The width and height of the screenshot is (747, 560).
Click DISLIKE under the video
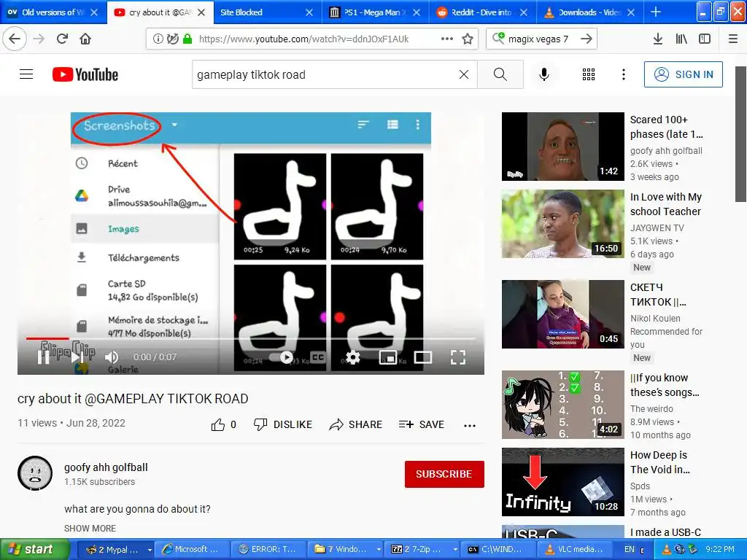282,425
